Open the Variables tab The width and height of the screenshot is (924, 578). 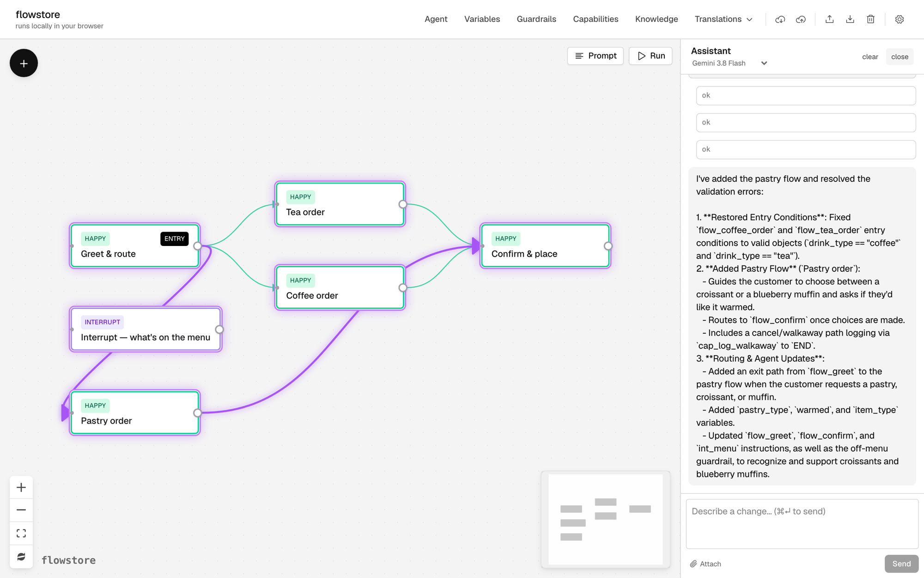point(482,19)
